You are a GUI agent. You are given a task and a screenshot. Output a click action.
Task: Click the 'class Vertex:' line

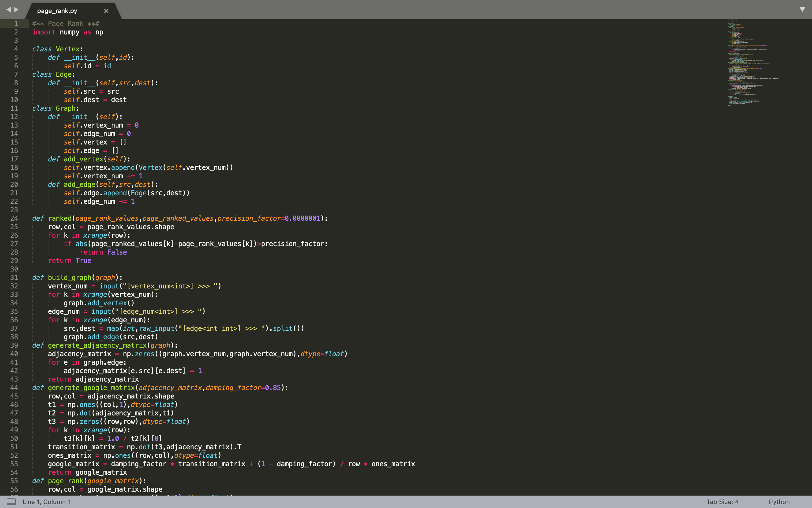coord(58,49)
